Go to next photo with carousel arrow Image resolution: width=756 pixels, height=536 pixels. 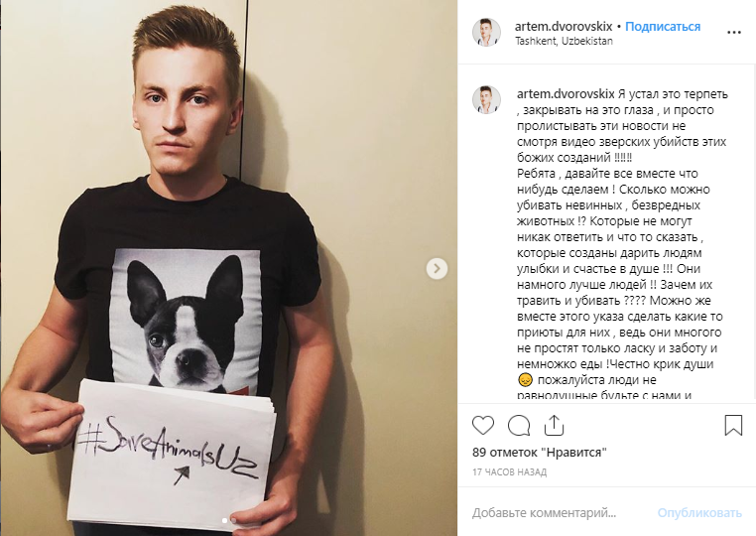pyautogui.click(x=437, y=269)
